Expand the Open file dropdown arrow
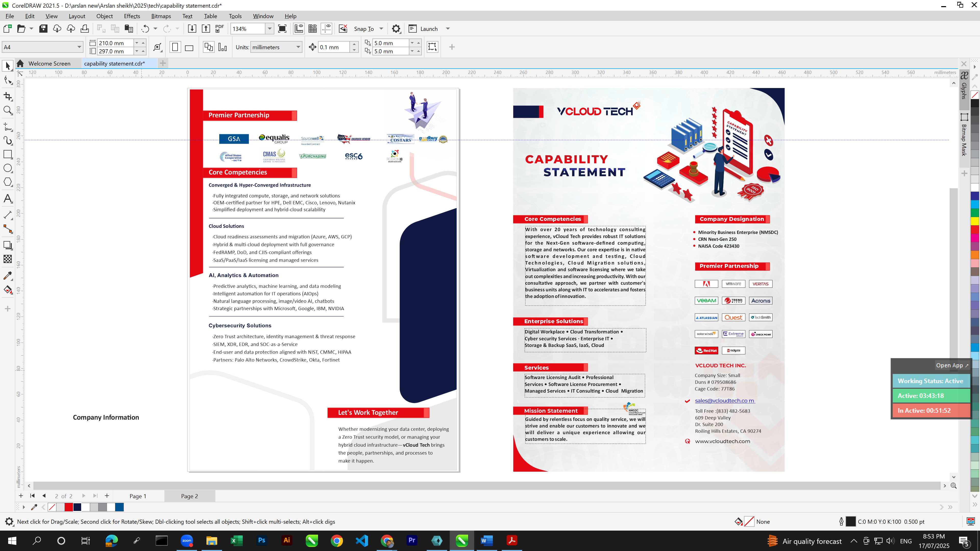 pyautogui.click(x=31, y=29)
